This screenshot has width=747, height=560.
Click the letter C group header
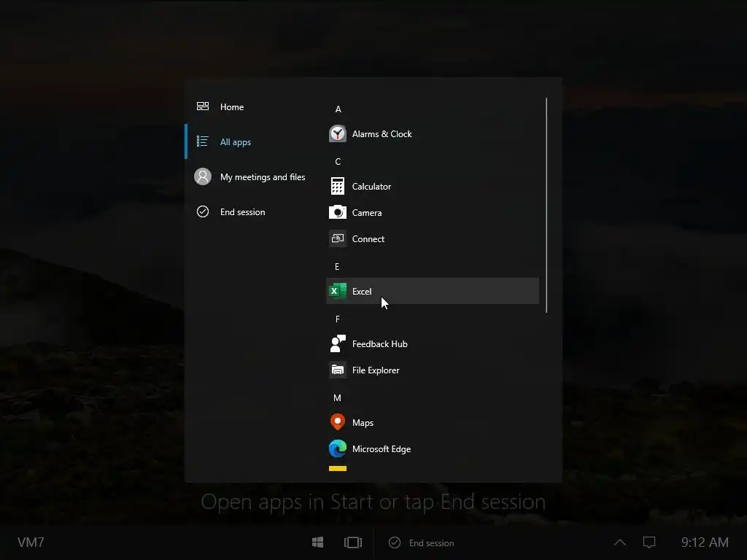point(338,161)
